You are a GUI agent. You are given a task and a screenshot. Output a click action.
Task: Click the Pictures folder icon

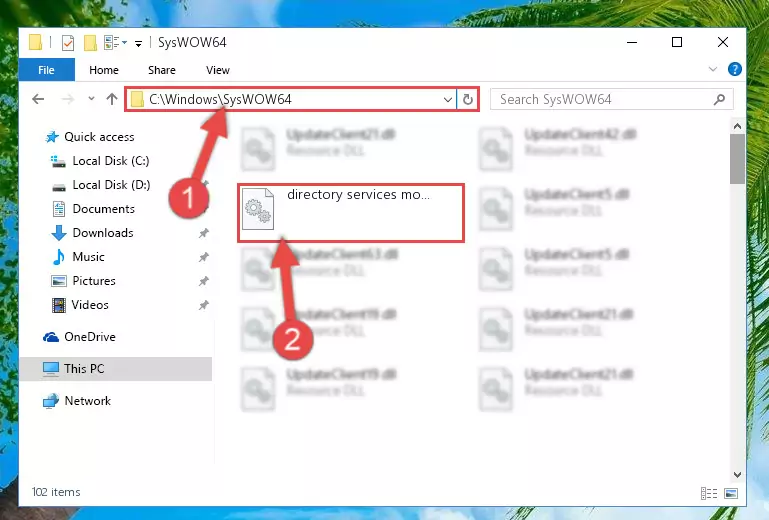coord(59,281)
